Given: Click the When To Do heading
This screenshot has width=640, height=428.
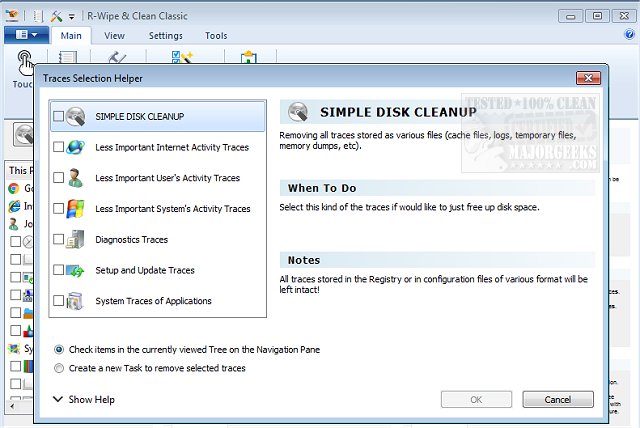Looking at the screenshot, I should [x=322, y=188].
